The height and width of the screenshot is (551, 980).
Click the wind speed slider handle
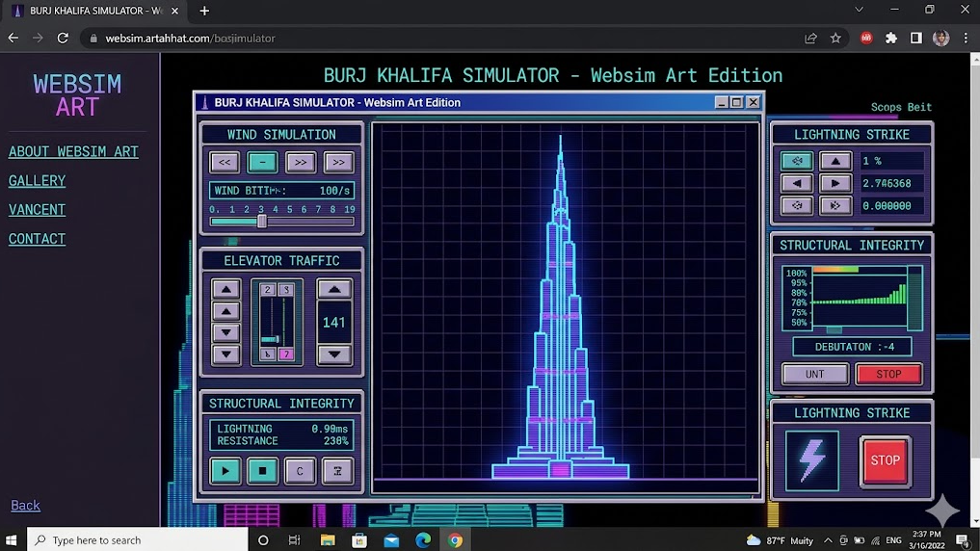coord(262,222)
